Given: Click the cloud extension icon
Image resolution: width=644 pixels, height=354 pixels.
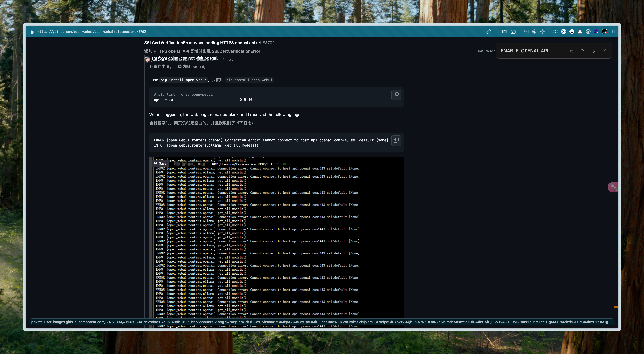Looking at the screenshot, I should 580,32.
